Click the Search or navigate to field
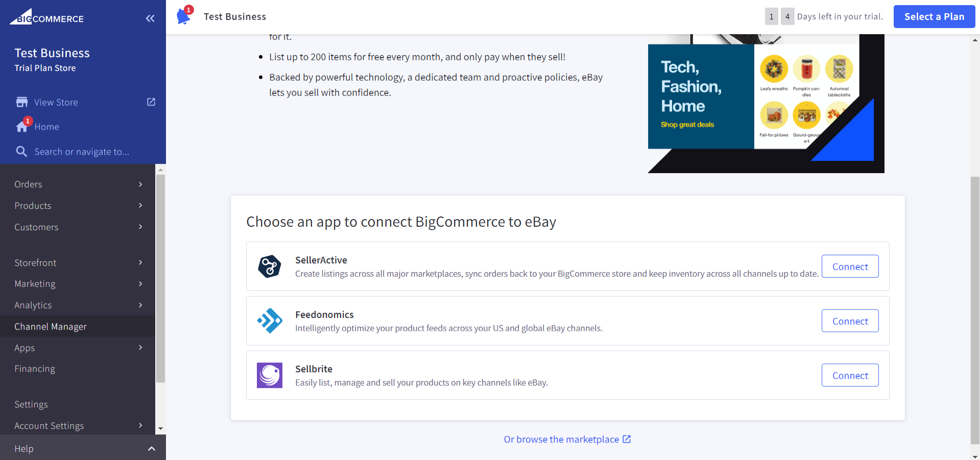Image resolution: width=980 pixels, height=460 pixels. point(82,152)
